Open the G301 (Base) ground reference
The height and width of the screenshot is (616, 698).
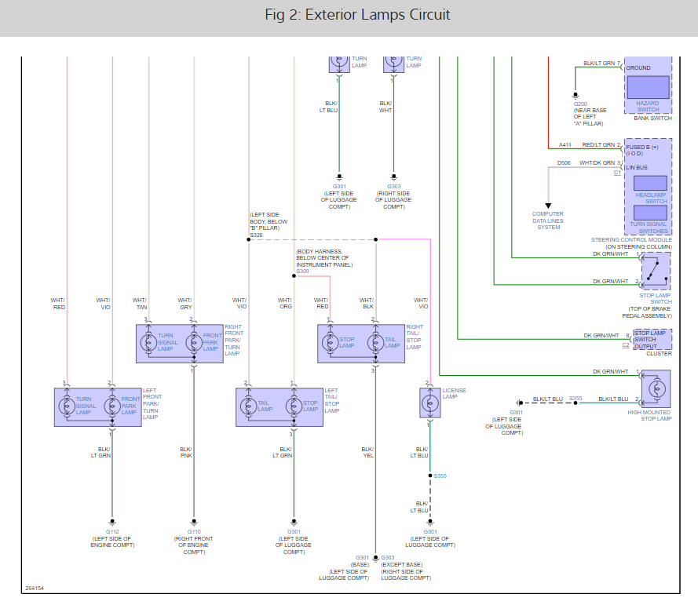coord(362,558)
